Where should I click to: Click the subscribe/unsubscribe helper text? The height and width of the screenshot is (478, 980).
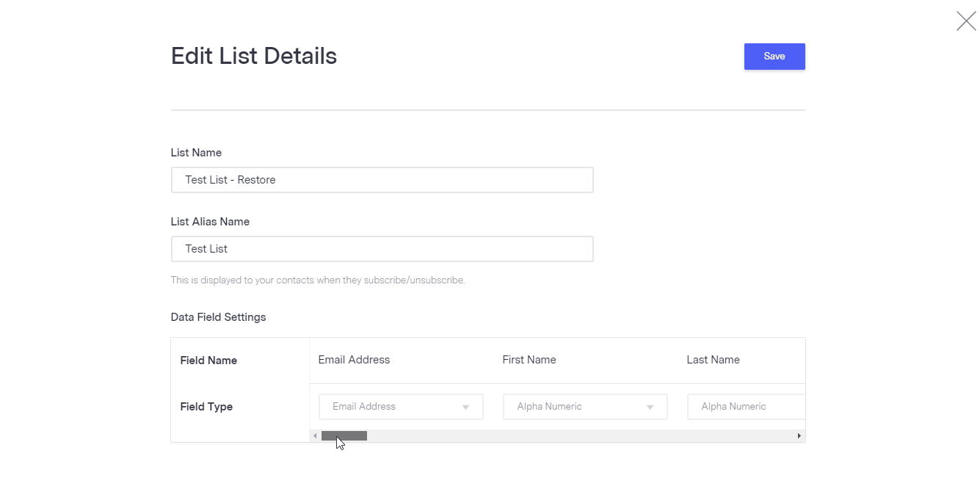[318, 280]
